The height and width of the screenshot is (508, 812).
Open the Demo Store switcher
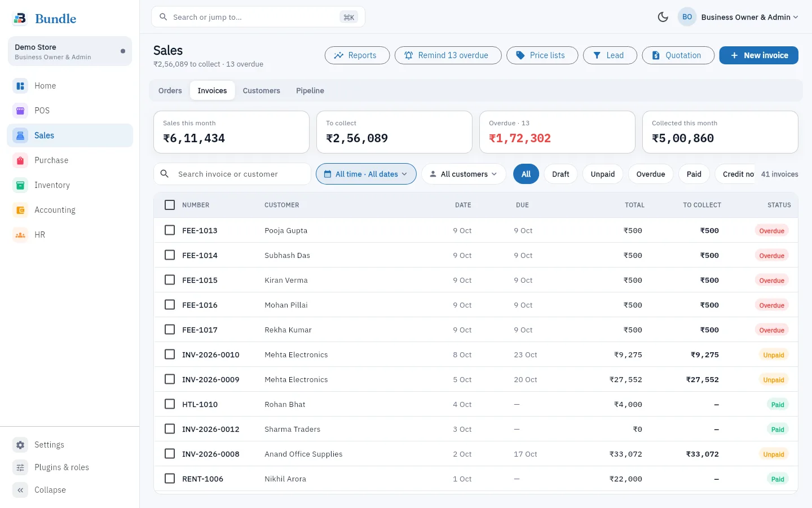(70, 51)
